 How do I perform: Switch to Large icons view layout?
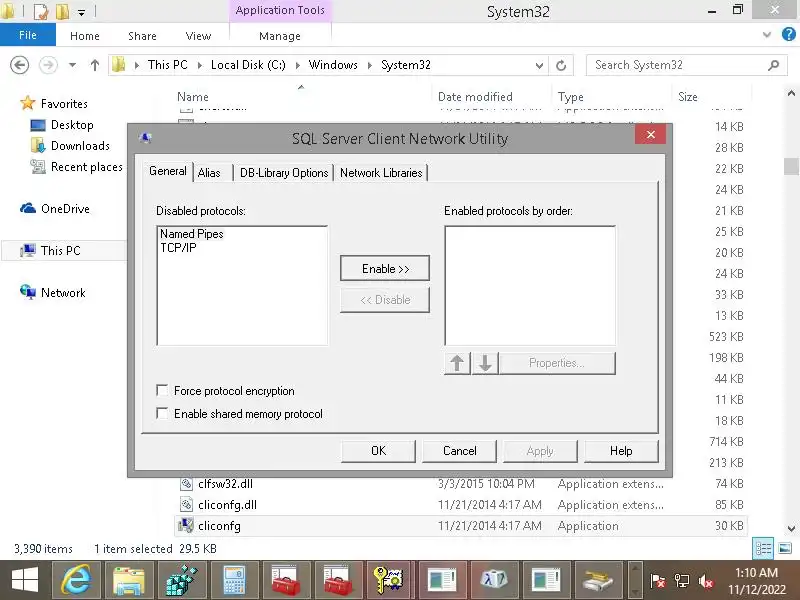point(785,549)
